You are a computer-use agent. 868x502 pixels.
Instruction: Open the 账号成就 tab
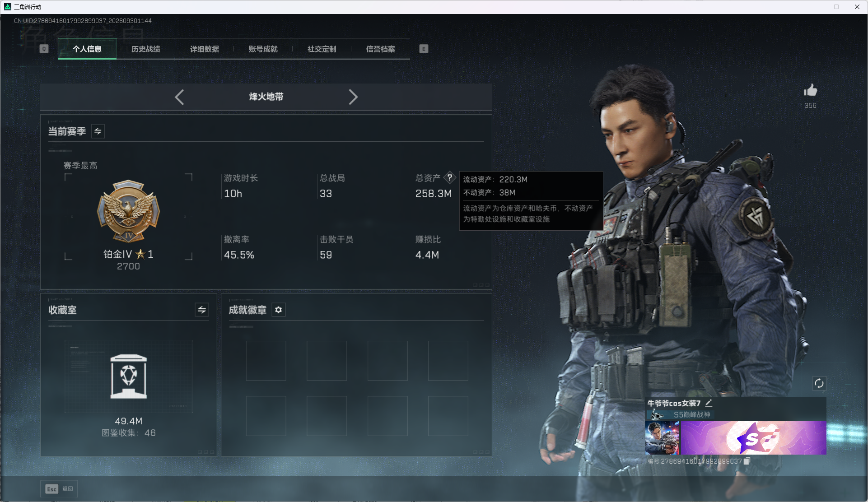(x=263, y=49)
